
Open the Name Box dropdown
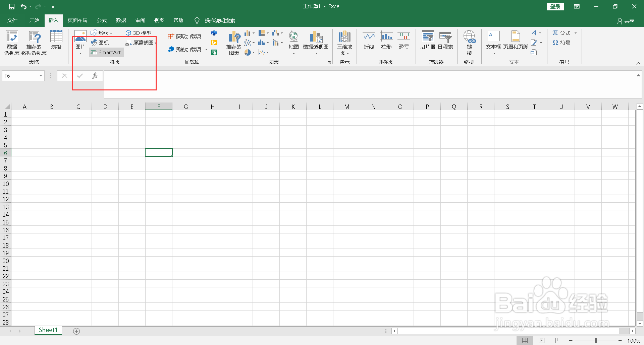click(x=41, y=76)
